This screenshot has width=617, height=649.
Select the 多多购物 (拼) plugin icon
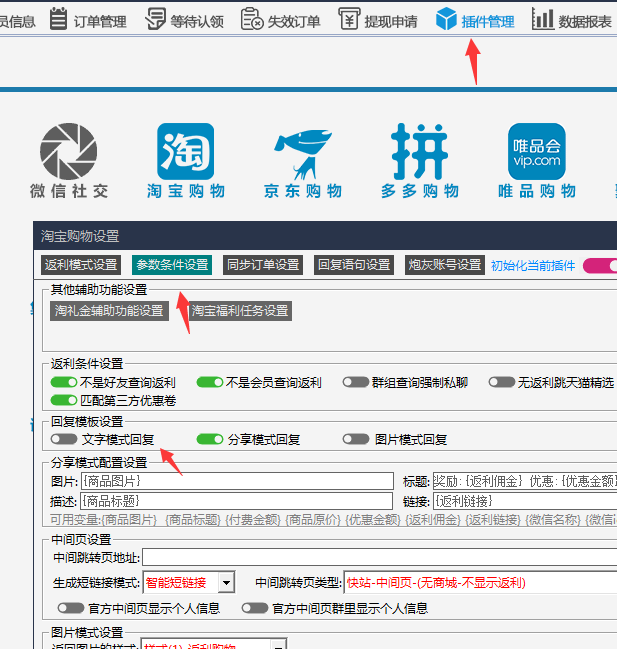point(420,161)
